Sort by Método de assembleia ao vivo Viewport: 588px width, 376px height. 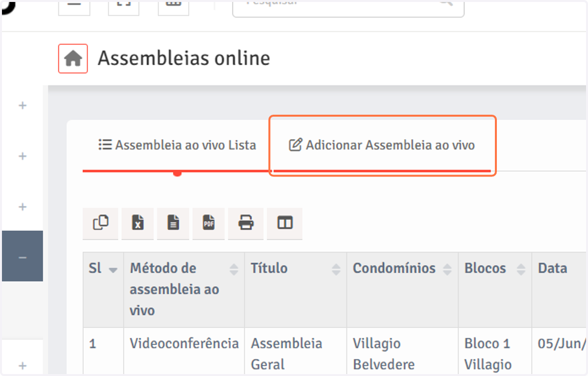[x=184, y=290]
